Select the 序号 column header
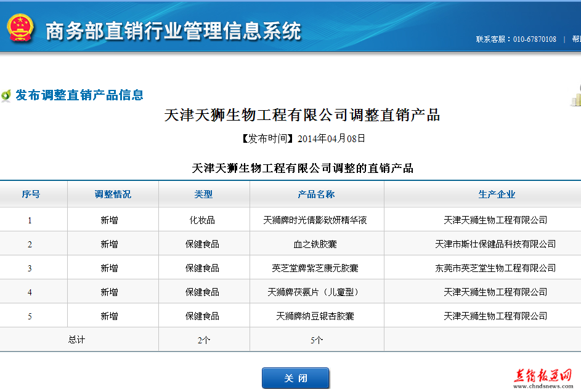The width and height of the screenshot is (581, 392). pos(31,194)
